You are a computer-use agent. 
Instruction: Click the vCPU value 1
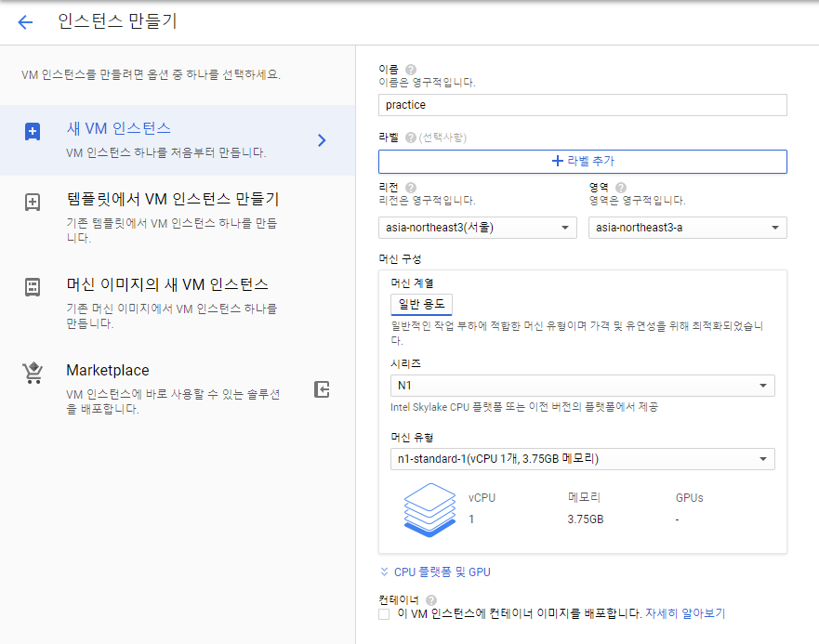tap(471, 519)
